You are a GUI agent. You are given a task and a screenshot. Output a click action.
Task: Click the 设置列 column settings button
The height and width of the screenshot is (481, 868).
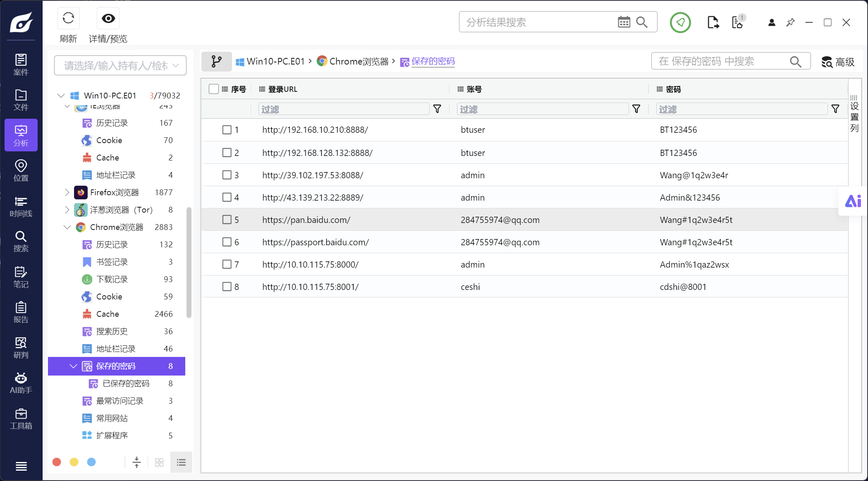[x=854, y=114]
